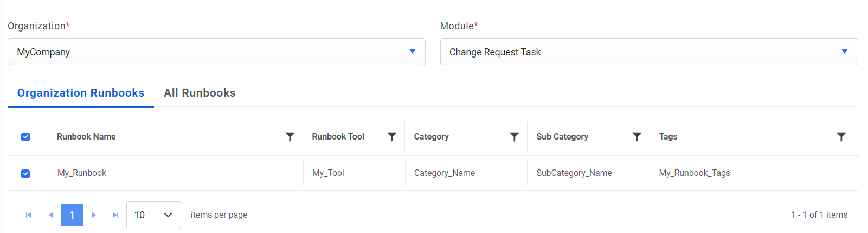The width and height of the screenshot is (868, 233).
Task: Select the Organization Runbooks tab
Action: pyautogui.click(x=81, y=93)
